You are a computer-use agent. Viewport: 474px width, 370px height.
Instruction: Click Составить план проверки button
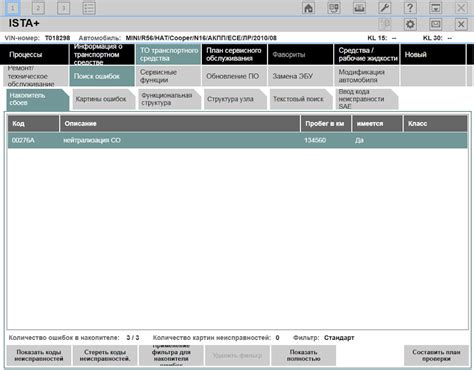(x=436, y=355)
